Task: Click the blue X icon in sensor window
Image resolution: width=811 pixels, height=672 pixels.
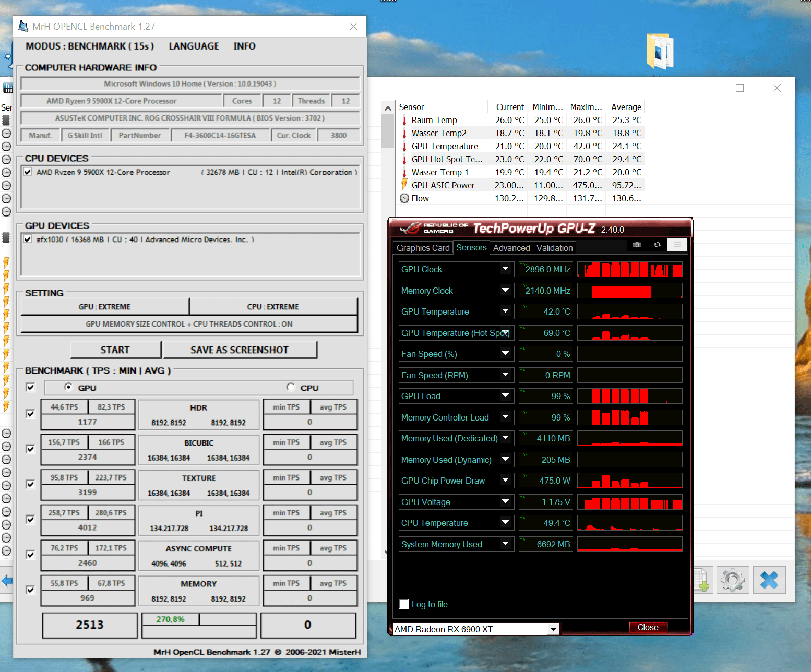Action: (x=769, y=580)
